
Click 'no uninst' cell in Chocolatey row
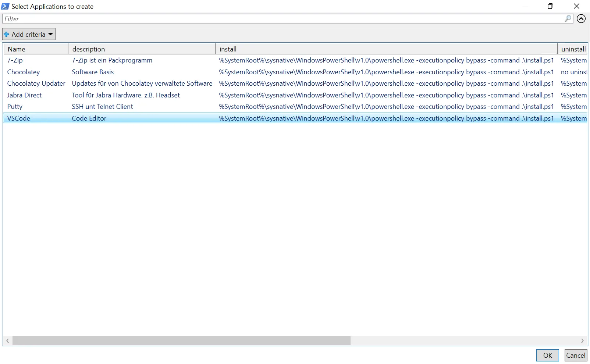point(574,72)
